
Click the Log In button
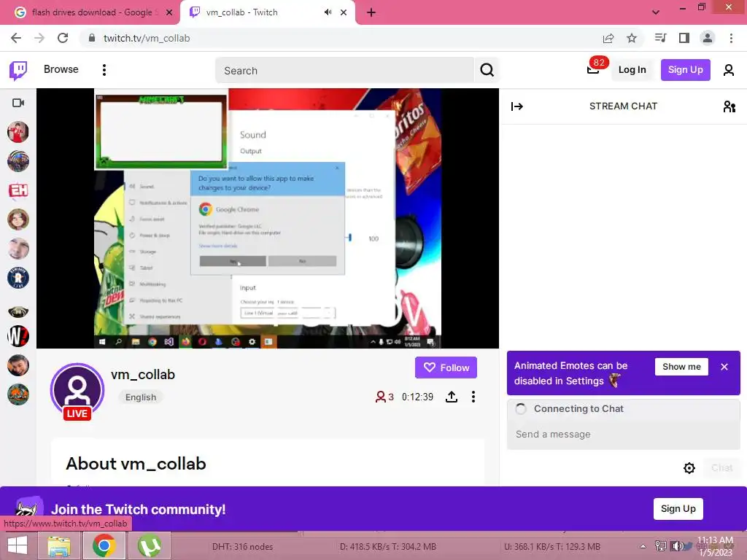(x=632, y=70)
